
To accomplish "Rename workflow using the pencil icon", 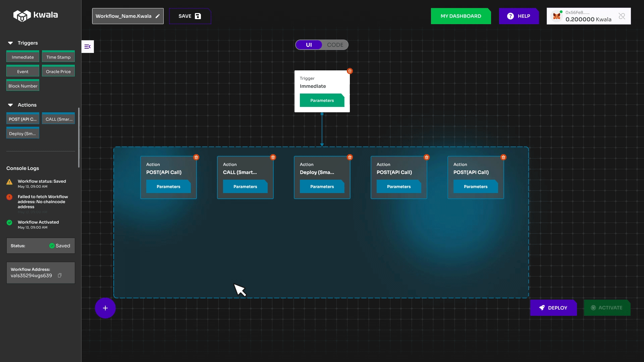I will [158, 16].
